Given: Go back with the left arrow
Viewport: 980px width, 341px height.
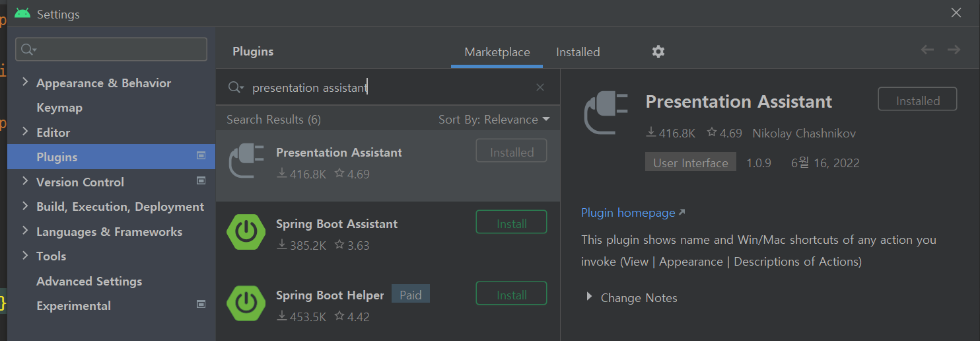Looking at the screenshot, I should (927, 50).
